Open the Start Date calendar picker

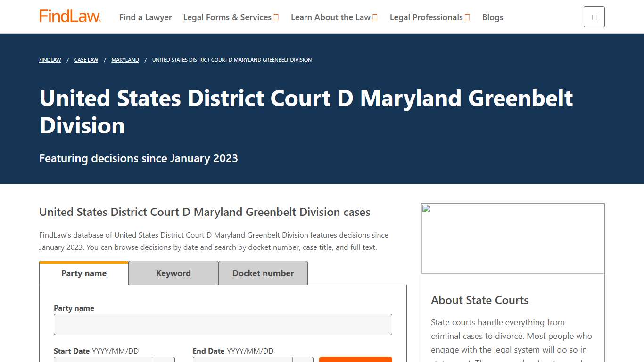click(165, 361)
